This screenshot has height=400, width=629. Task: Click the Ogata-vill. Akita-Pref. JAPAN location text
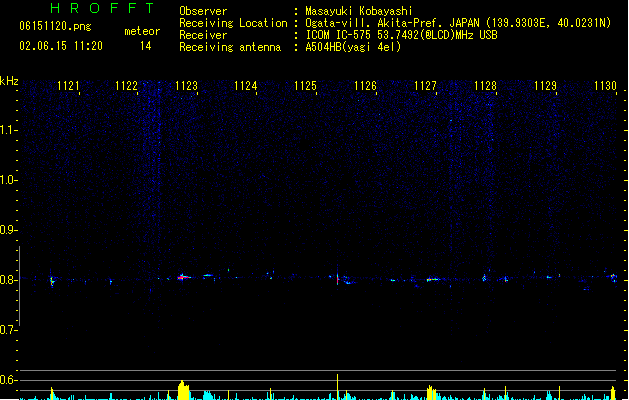[x=458, y=23]
